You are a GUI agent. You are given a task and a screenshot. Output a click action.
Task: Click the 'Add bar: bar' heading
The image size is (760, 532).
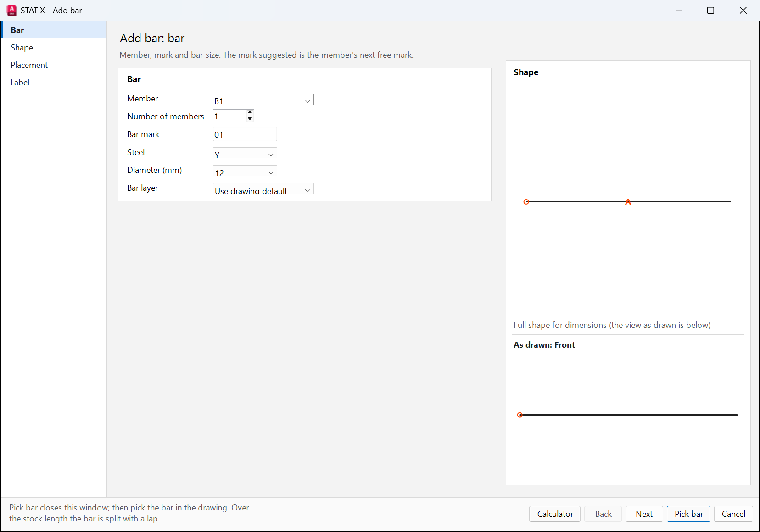[x=152, y=38]
